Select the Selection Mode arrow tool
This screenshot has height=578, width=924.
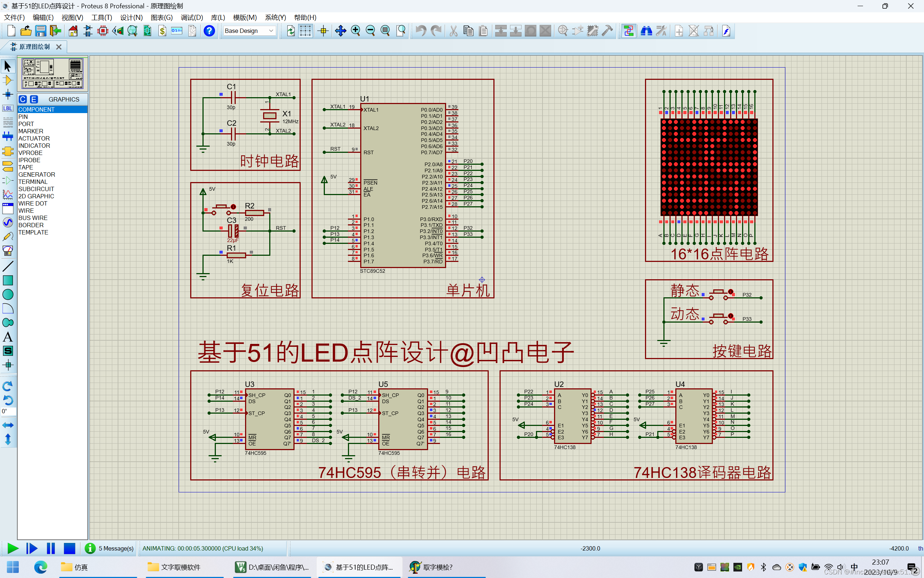click(x=8, y=66)
